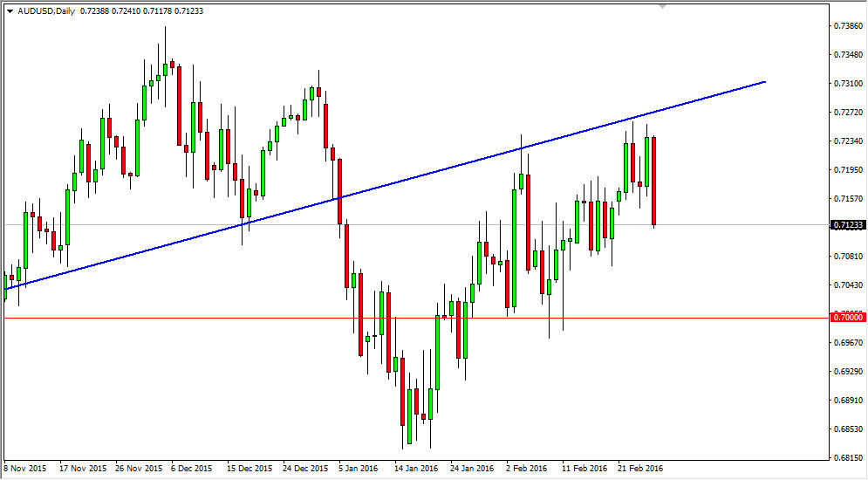Click the 0.70430 price scale label

(849, 285)
